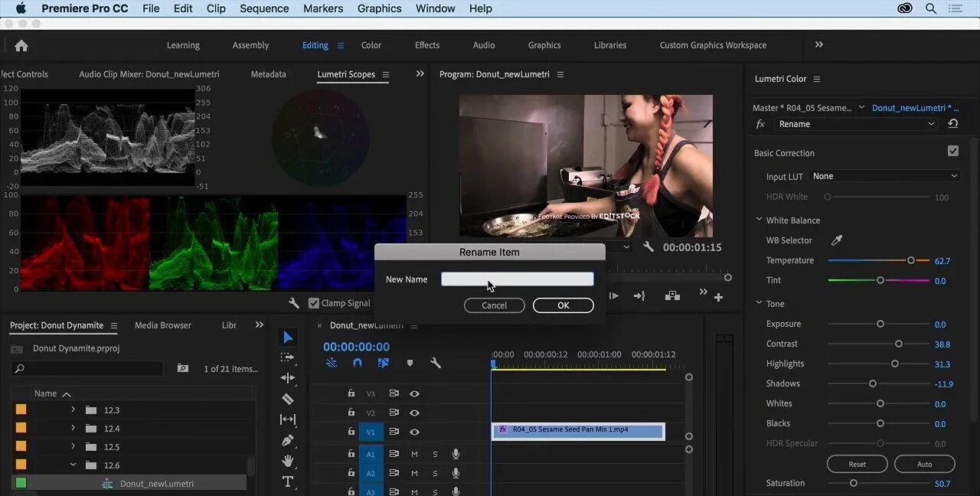980x496 pixels.
Task: Click the WB Selector eyedropper
Action: coord(837,240)
